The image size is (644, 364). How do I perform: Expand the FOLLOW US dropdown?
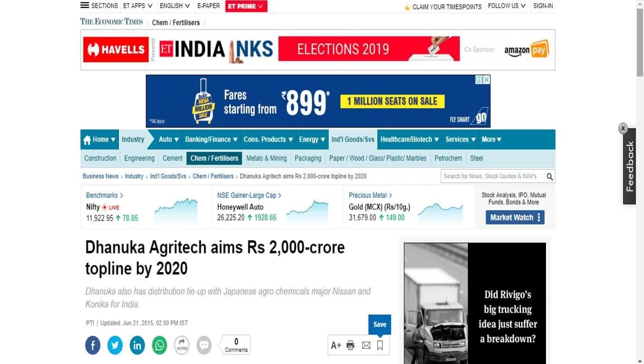tap(507, 6)
